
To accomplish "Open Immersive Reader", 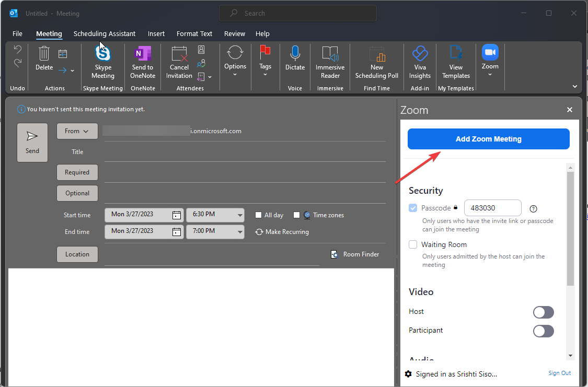I will [x=330, y=62].
